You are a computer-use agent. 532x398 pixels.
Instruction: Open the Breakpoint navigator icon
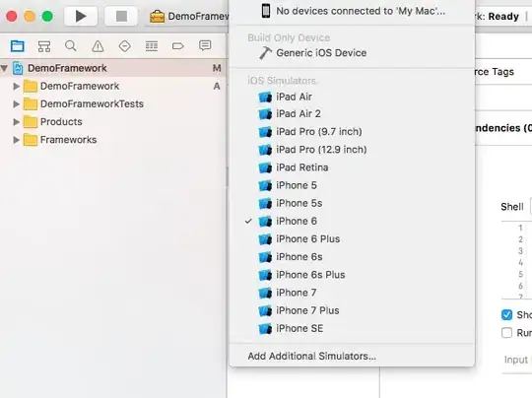[177, 46]
